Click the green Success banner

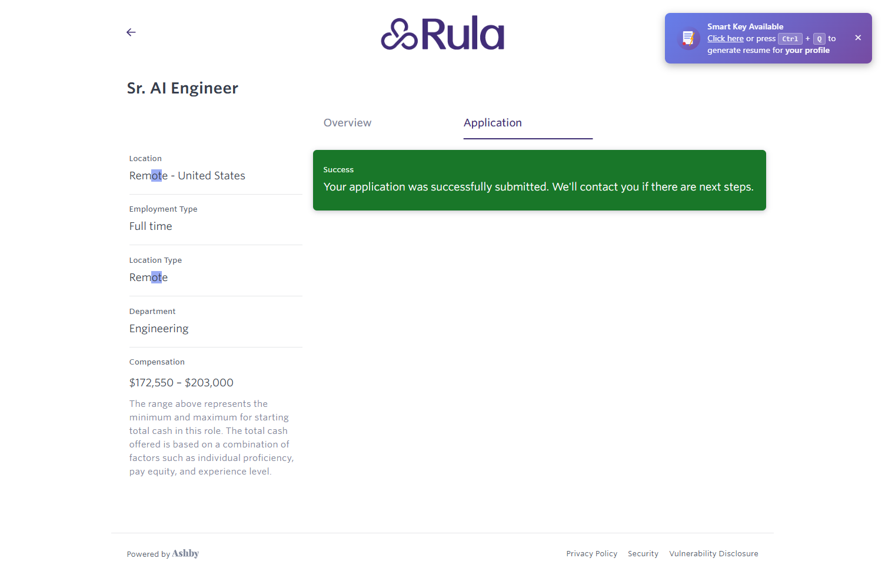(539, 180)
